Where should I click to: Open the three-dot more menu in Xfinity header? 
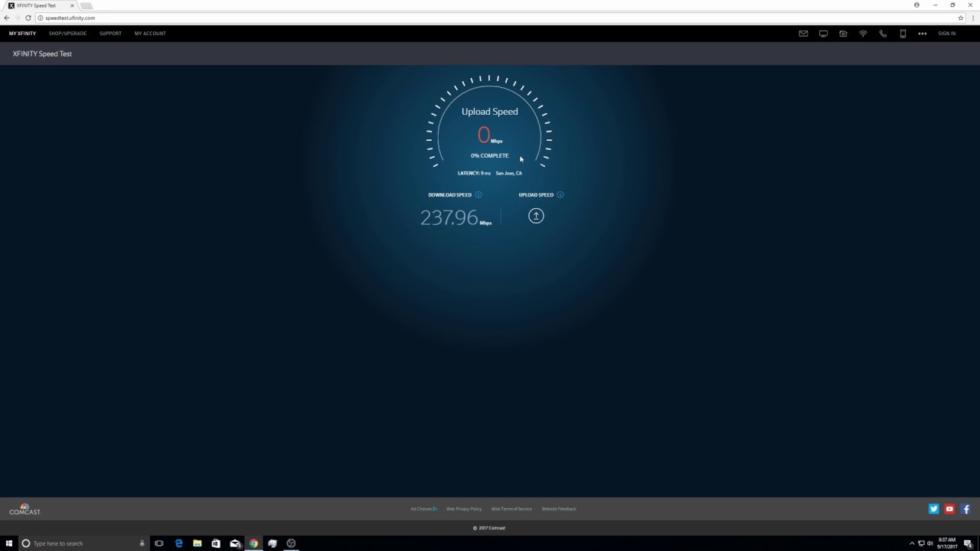click(x=923, y=34)
